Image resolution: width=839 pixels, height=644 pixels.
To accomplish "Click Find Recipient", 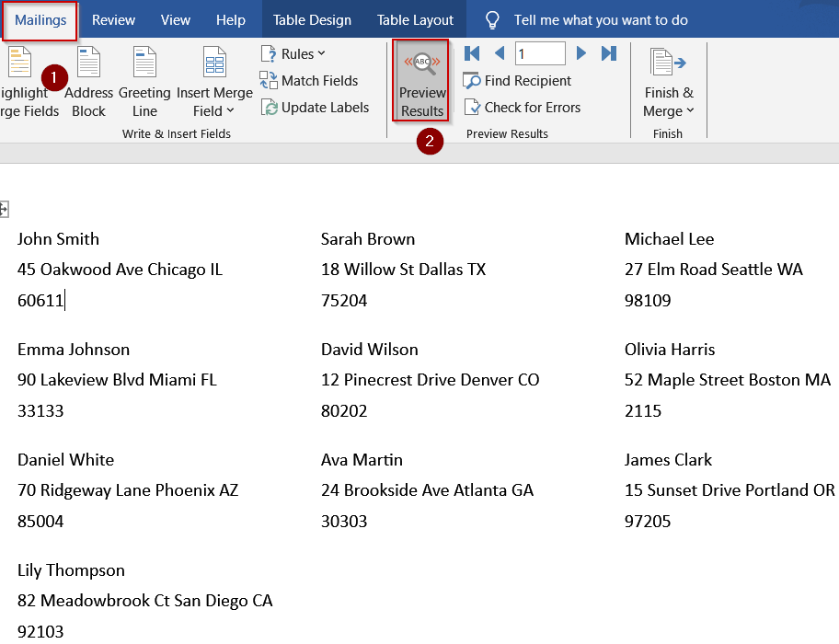I will pos(517,81).
